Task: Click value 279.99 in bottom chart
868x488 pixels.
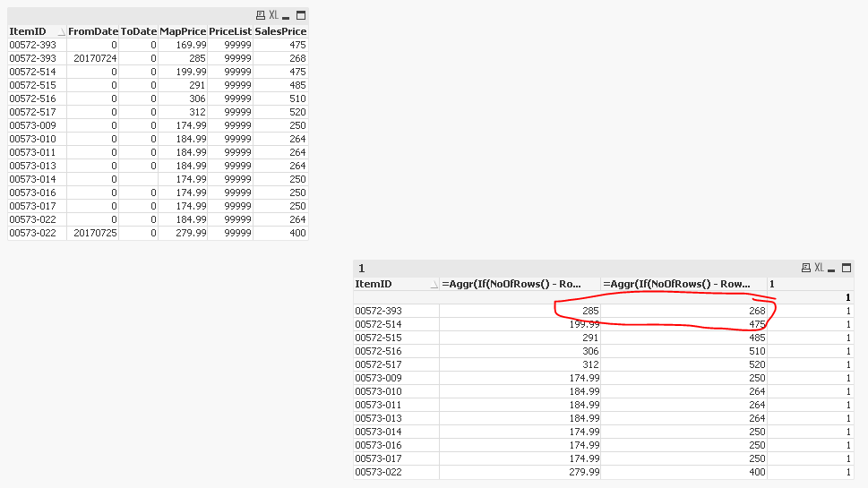Action: click(x=520, y=472)
